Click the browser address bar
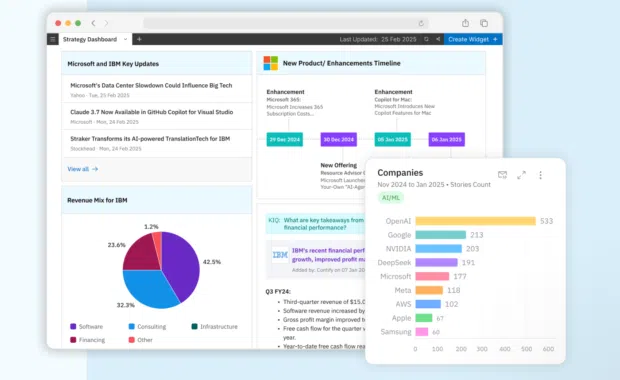Screen dimensions: 620x380 pos(285,23)
